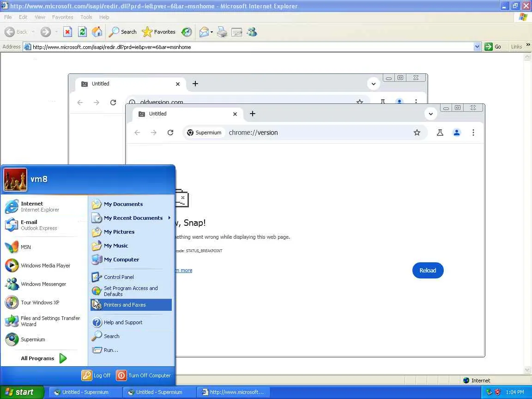Click the IE Mail icon

(204, 32)
